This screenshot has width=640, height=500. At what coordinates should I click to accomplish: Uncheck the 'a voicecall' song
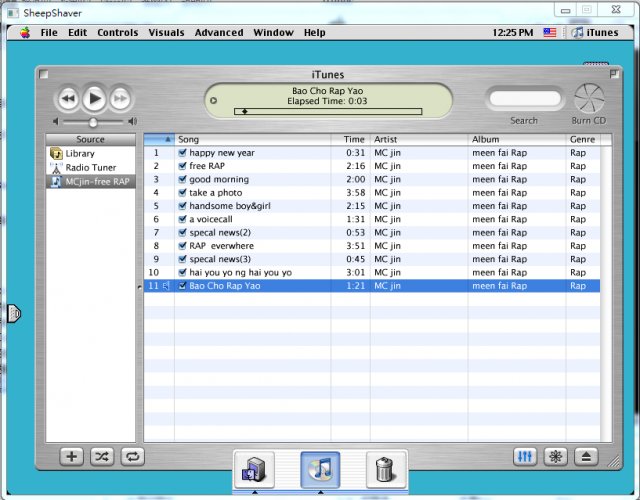pyautogui.click(x=182, y=219)
